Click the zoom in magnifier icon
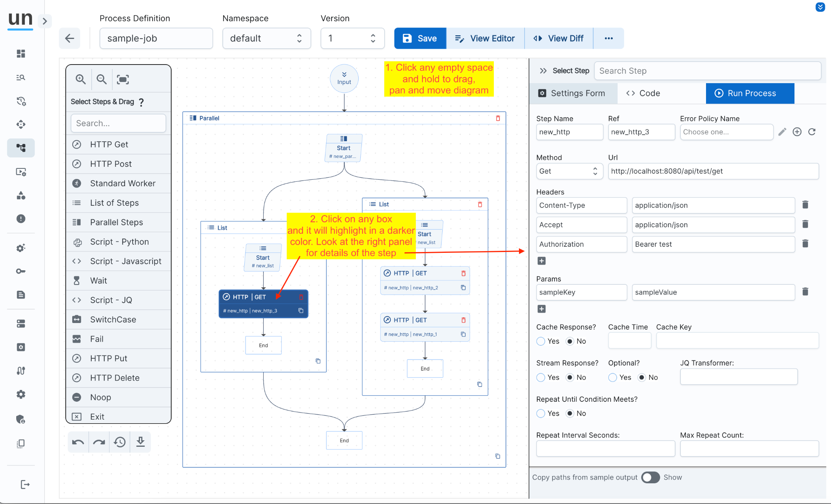The height and width of the screenshot is (504, 831). pos(80,79)
